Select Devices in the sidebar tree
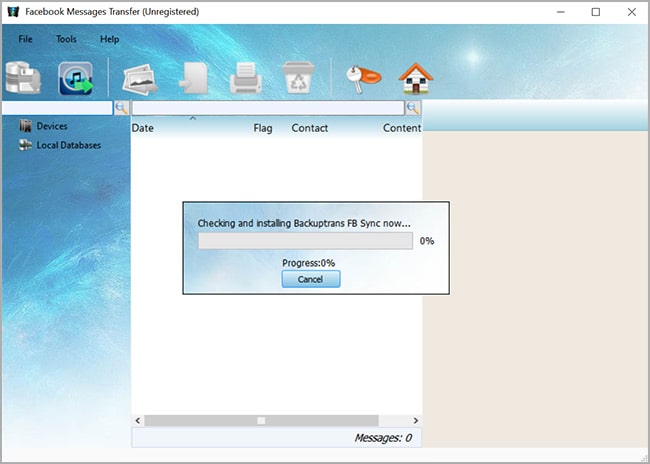 [x=51, y=127]
